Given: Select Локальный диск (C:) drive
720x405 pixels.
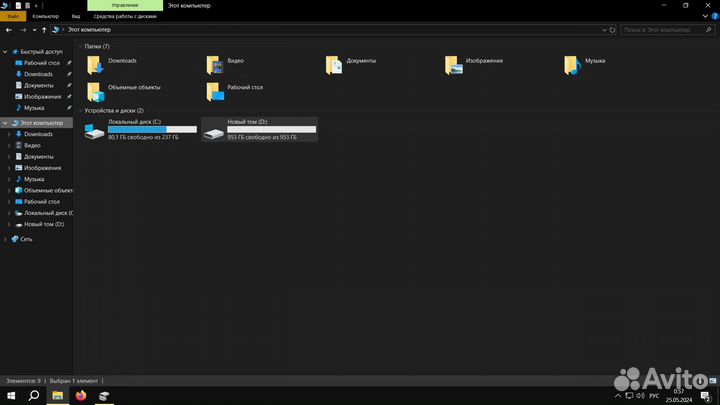Looking at the screenshot, I should 140,128.
